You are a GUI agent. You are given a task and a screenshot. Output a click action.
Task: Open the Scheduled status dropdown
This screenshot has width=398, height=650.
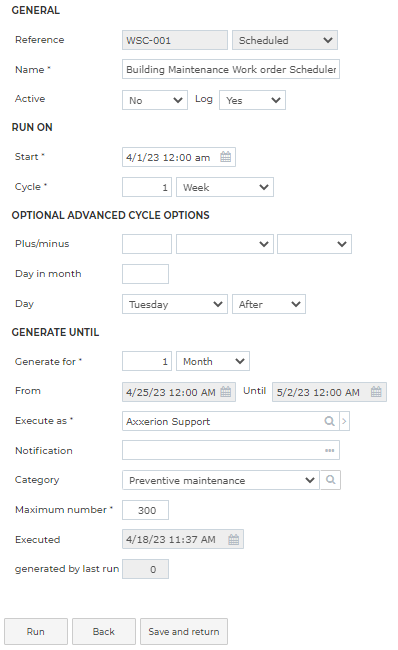pos(285,40)
